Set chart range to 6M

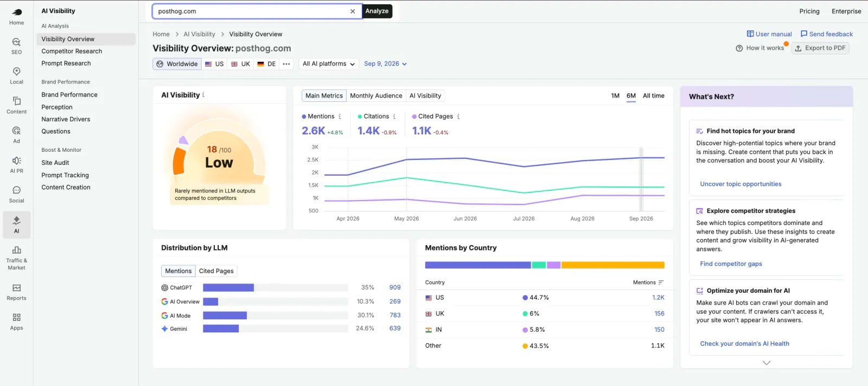[x=631, y=96]
